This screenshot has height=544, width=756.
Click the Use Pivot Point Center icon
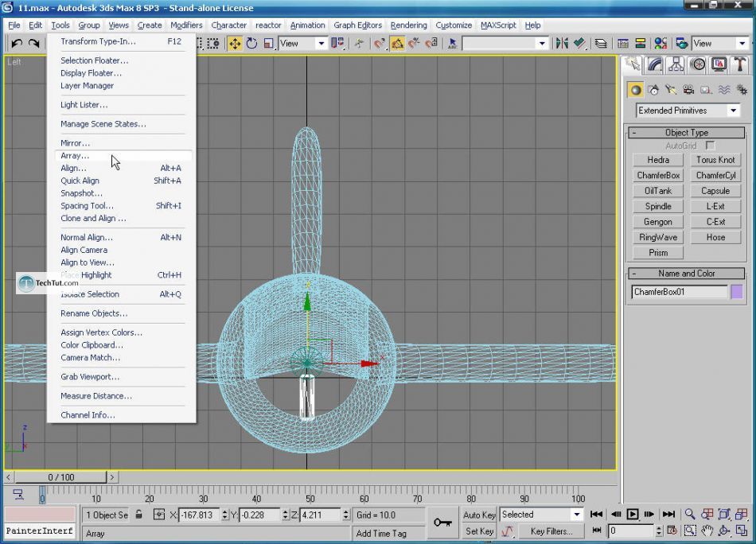(338, 44)
